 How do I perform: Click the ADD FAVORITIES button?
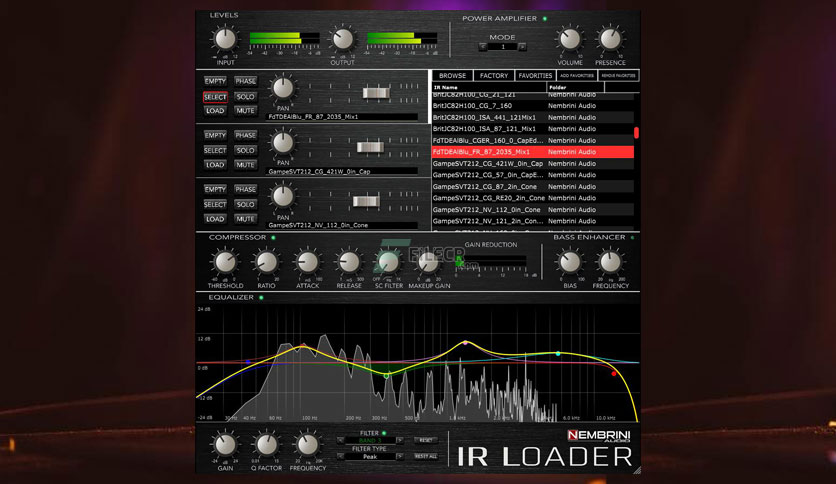[577, 76]
